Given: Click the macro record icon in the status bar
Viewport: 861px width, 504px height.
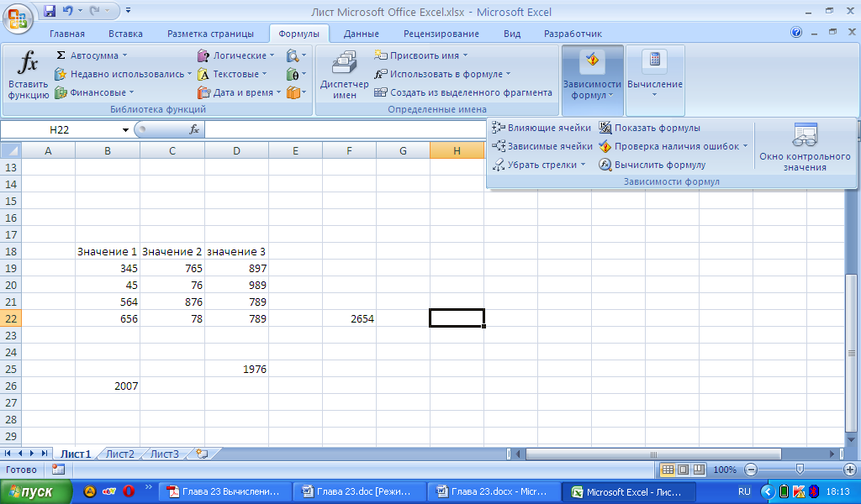Looking at the screenshot, I should (x=58, y=470).
